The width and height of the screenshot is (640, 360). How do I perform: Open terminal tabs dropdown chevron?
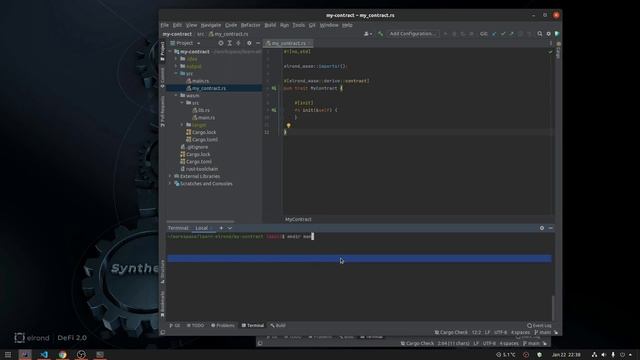coord(230,228)
